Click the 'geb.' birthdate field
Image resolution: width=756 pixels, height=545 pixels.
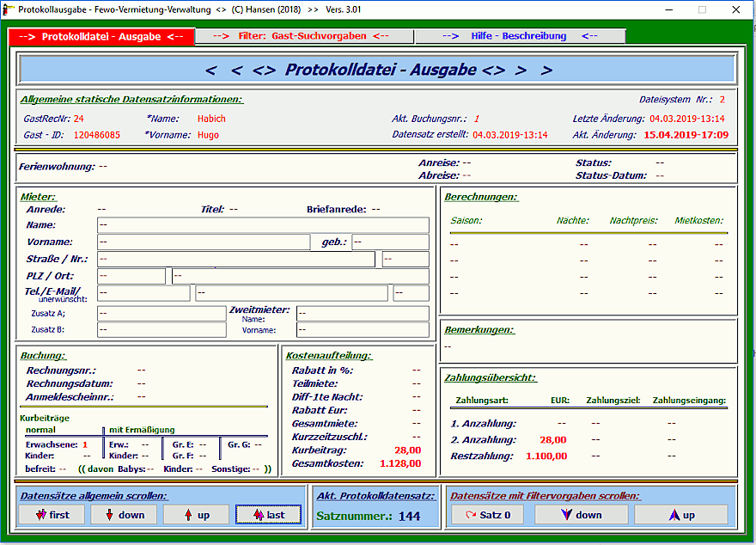[389, 242]
